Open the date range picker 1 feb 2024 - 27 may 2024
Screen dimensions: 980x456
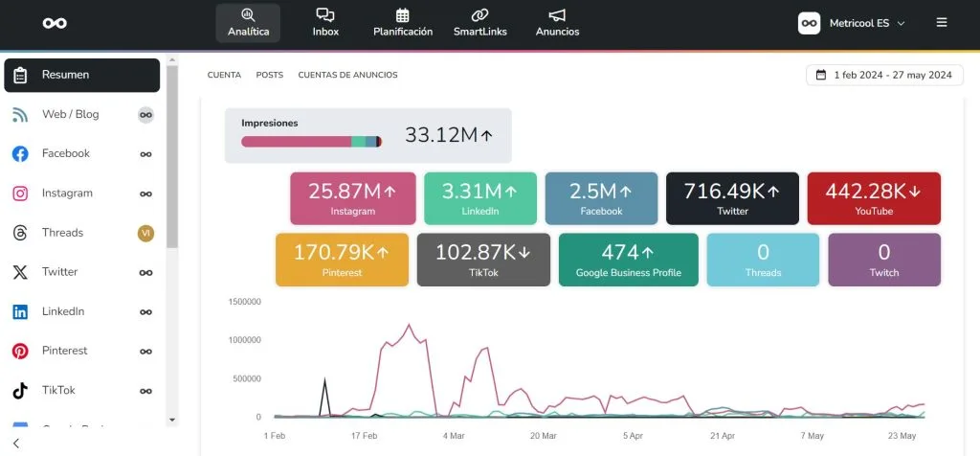click(x=884, y=75)
